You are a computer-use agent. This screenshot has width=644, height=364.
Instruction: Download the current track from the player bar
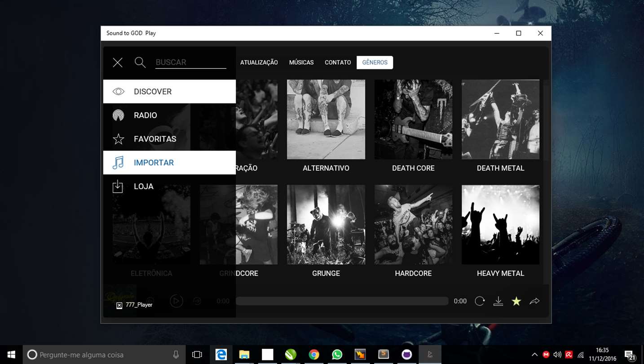coord(498,301)
